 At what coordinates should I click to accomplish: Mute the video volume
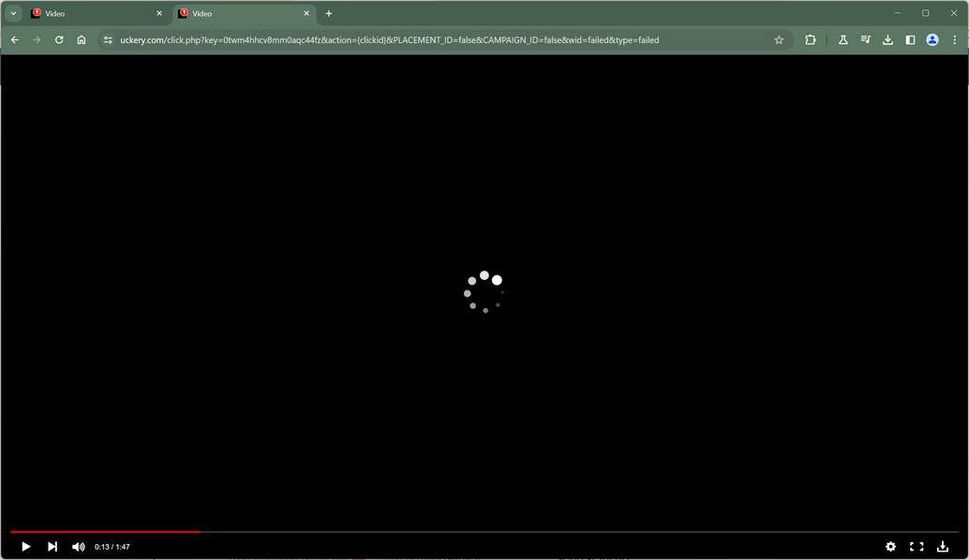[x=78, y=546]
